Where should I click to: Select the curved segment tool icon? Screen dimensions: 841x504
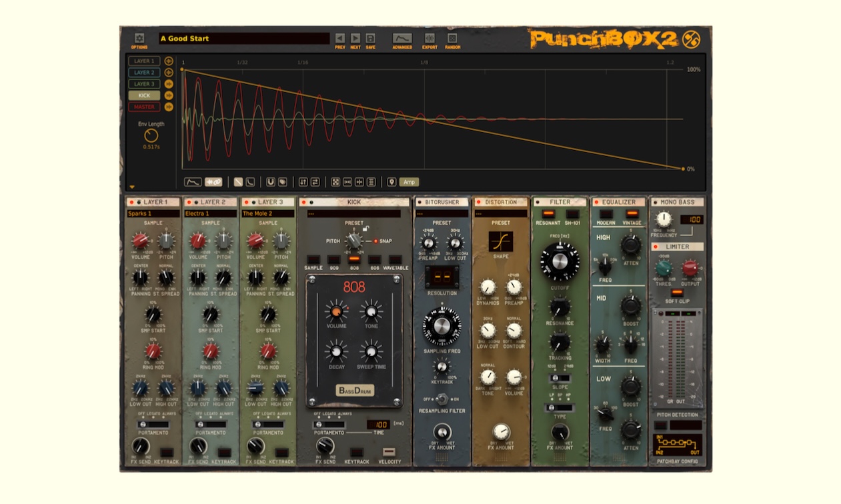tap(250, 181)
